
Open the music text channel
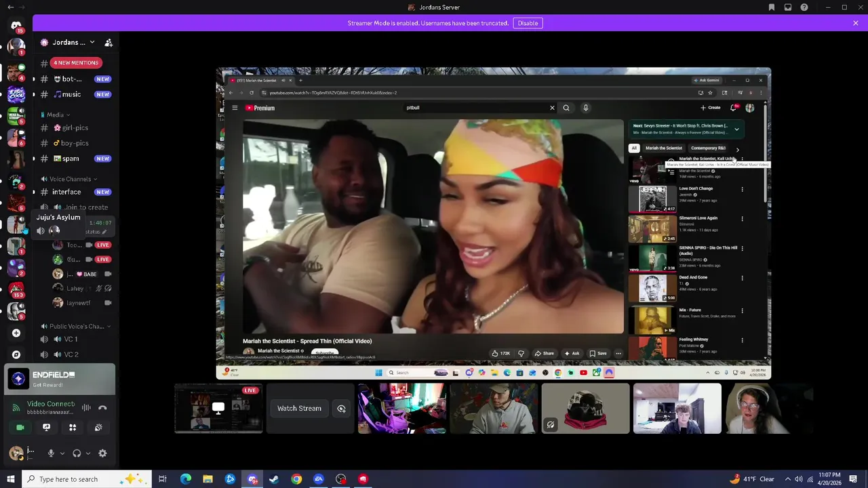[75, 94]
